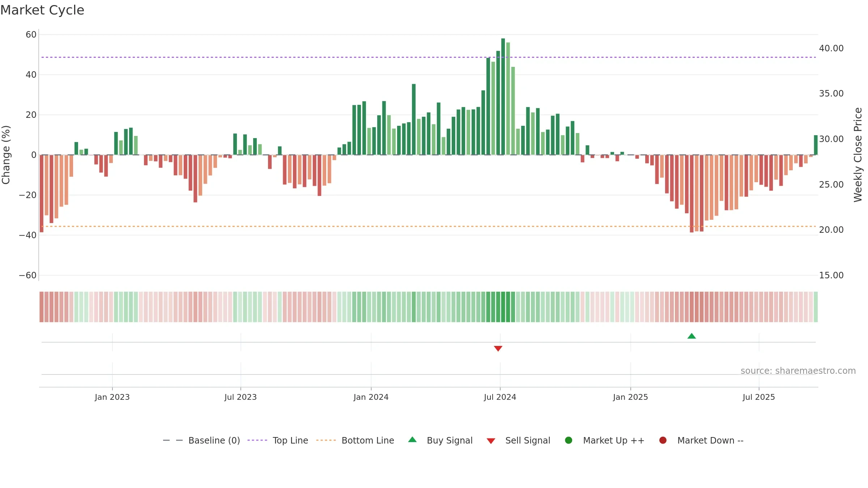Click the 15.00 price tick on the right axis
Image resolution: width=868 pixels, height=488 pixels.
click(x=831, y=275)
